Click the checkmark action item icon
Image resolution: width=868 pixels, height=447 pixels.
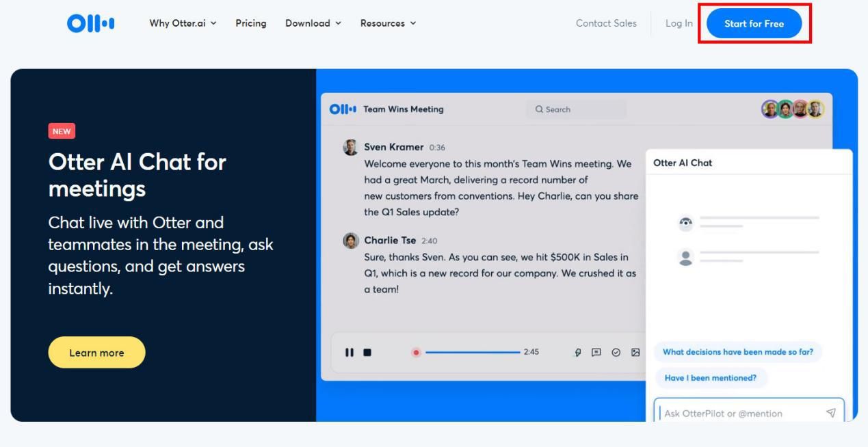[x=616, y=352]
